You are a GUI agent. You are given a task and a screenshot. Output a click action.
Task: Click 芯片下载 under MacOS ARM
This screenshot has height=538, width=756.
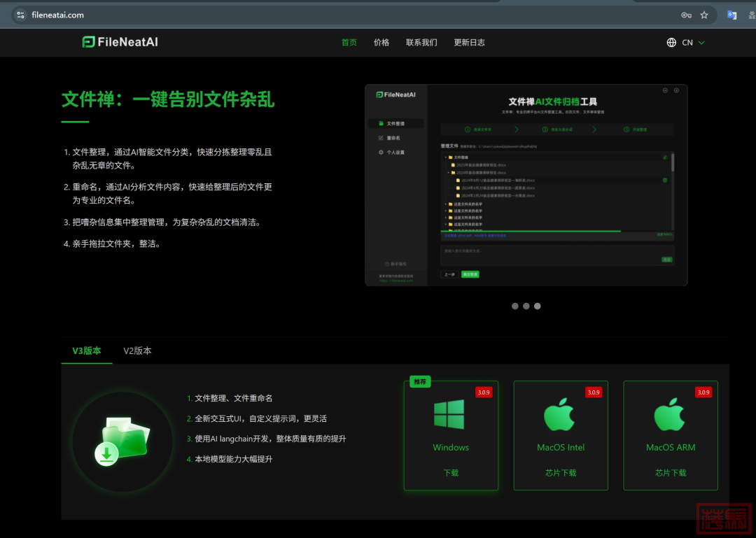671,472
